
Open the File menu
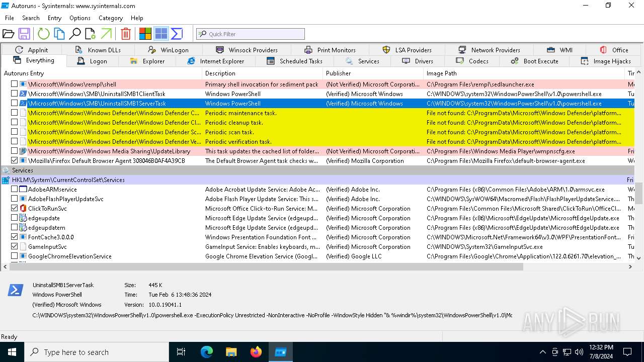(x=10, y=18)
